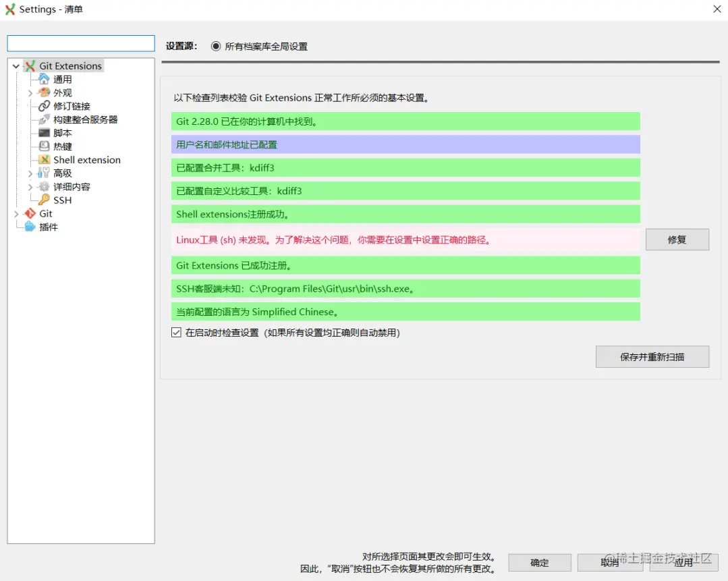The image size is (728, 581).
Task: Click the settings search input field
Action: pyautogui.click(x=81, y=43)
